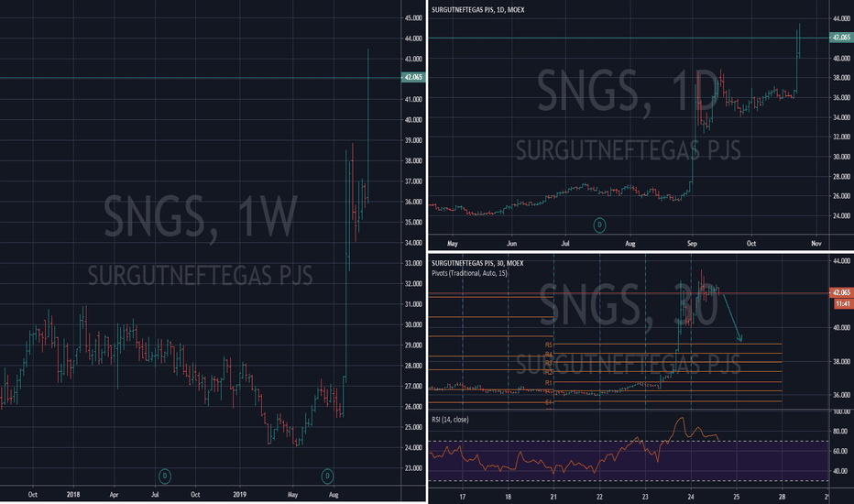Click the green 42.065 price label on the 1D chart
The image size is (854, 504).
[840, 38]
